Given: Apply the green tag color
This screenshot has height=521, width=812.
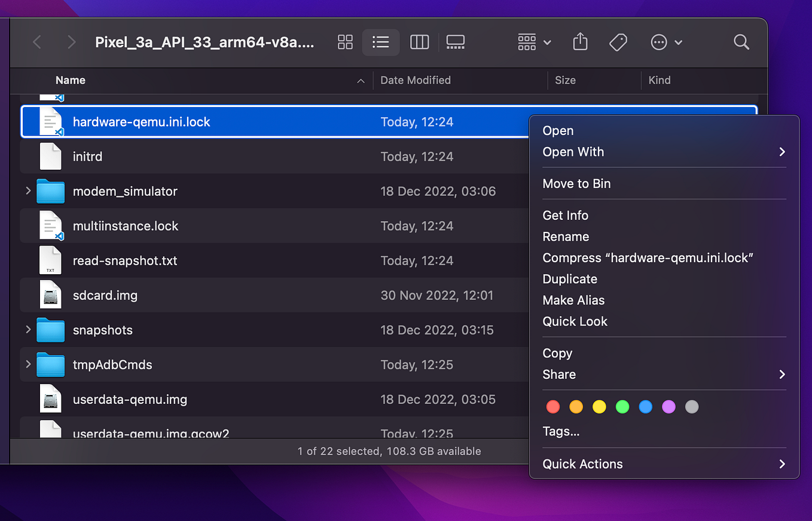Looking at the screenshot, I should (622, 406).
